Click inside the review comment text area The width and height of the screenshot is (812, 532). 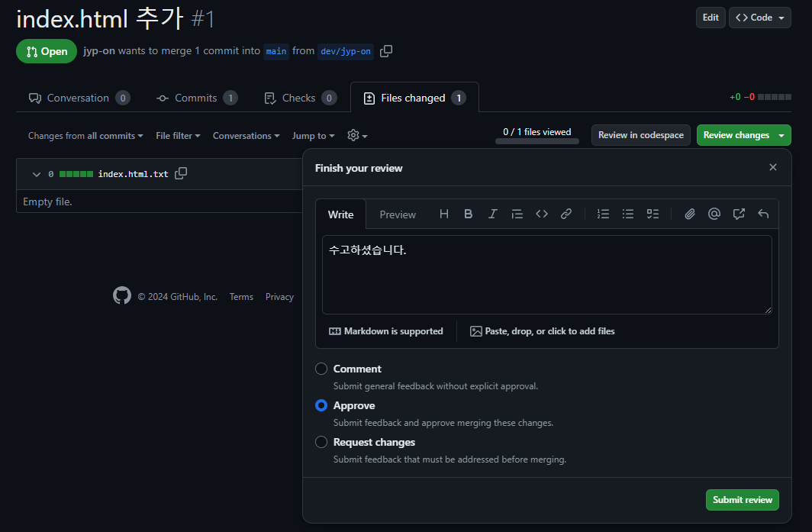547,275
